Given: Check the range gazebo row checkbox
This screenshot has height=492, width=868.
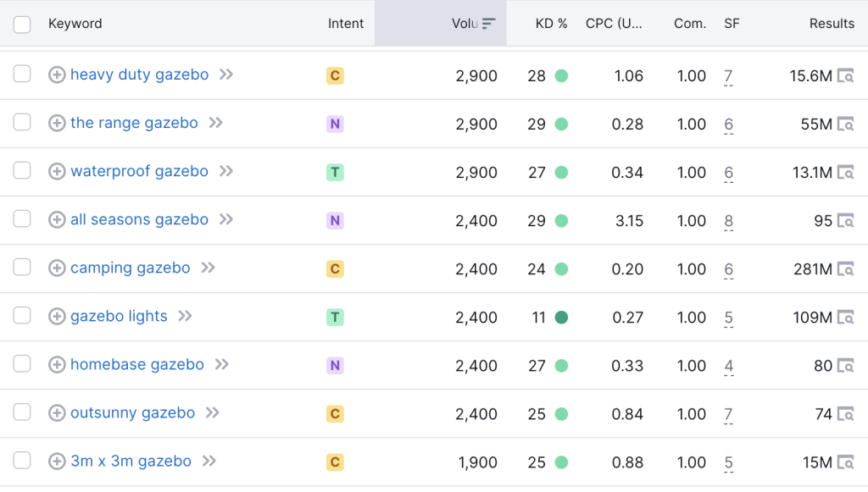Looking at the screenshot, I should (22, 122).
